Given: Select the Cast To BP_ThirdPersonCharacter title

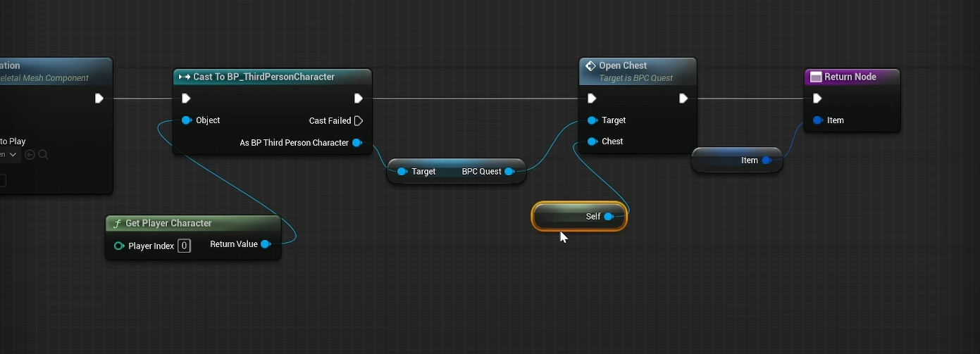Looking at the screenshot, I should point(264,77).
